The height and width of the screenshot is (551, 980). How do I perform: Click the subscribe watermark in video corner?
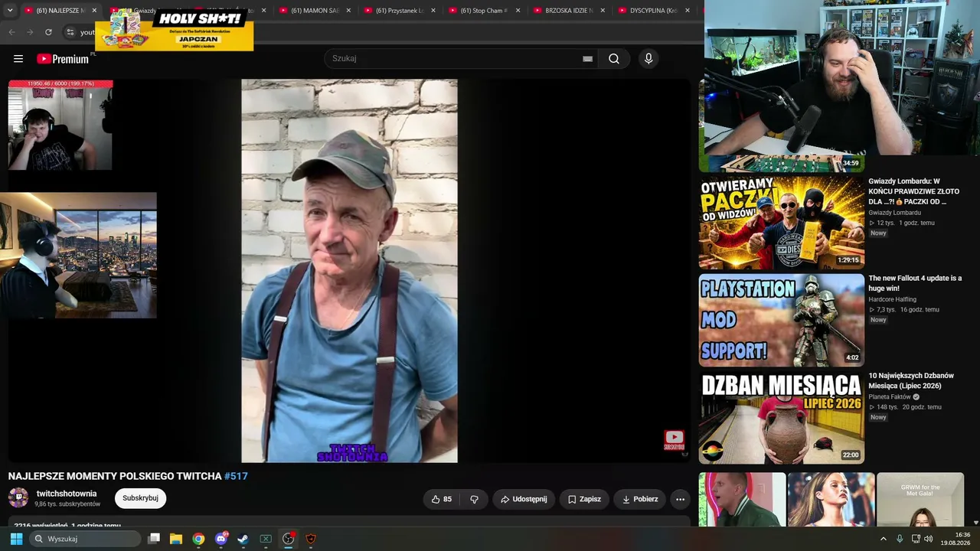point(674,440)
